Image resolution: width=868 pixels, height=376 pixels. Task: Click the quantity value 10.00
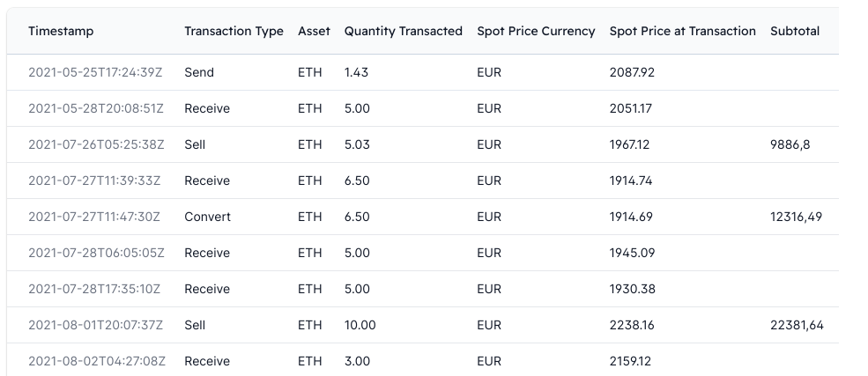point(360,325)
